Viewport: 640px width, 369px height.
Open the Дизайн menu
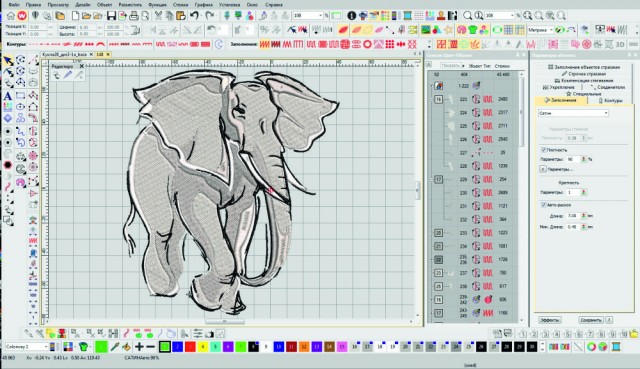click(x=83, y=4)
